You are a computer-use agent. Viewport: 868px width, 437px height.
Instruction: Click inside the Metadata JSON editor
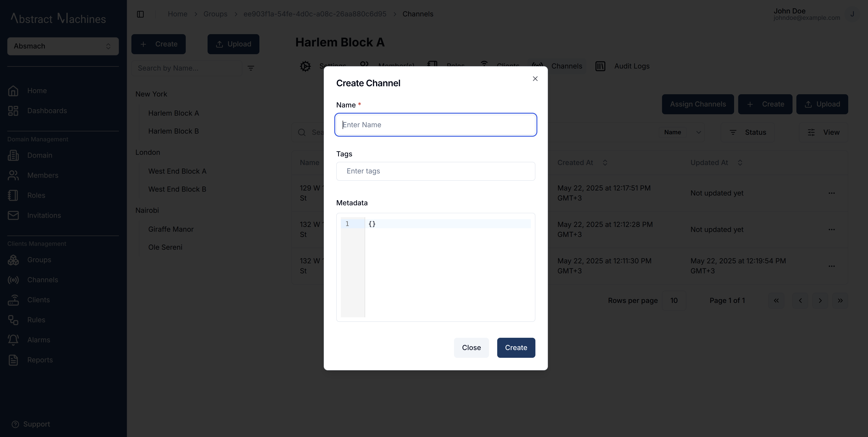[x=436, y=267]
